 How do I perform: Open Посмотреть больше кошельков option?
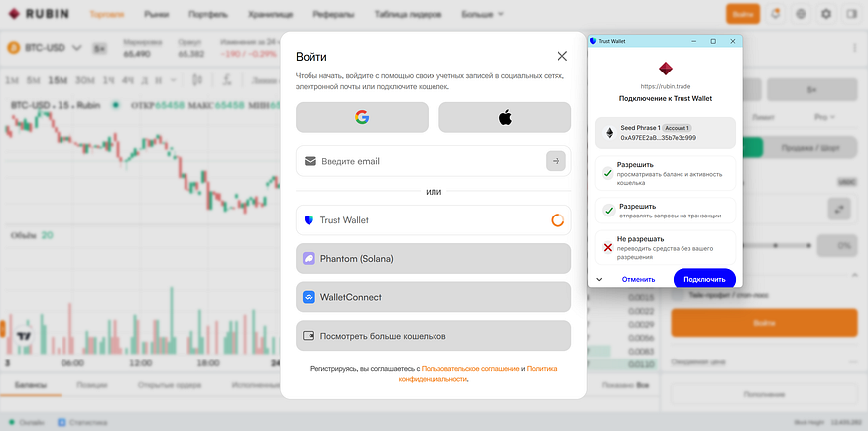[x=434, y=336]
